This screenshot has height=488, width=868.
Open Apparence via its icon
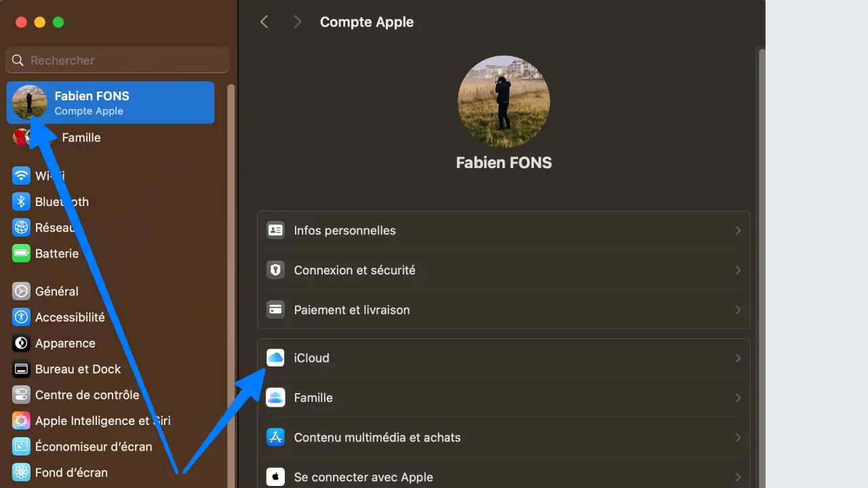[22, 343]
